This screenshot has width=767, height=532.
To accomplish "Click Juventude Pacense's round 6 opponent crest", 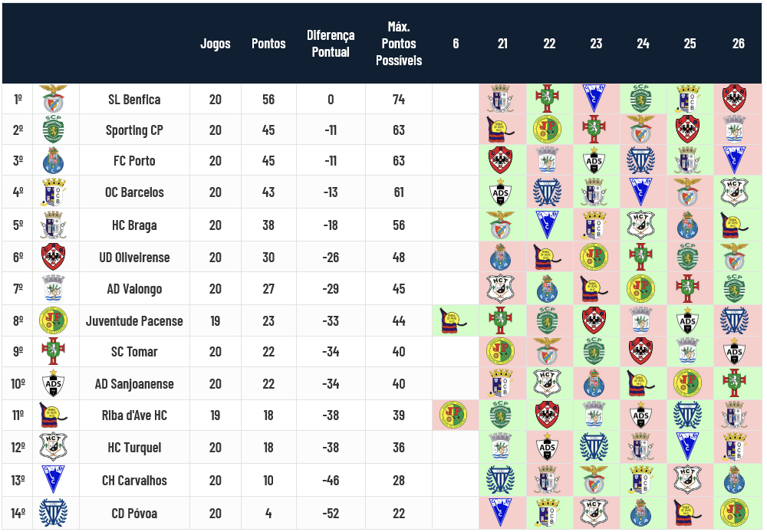I will (455, 320).
